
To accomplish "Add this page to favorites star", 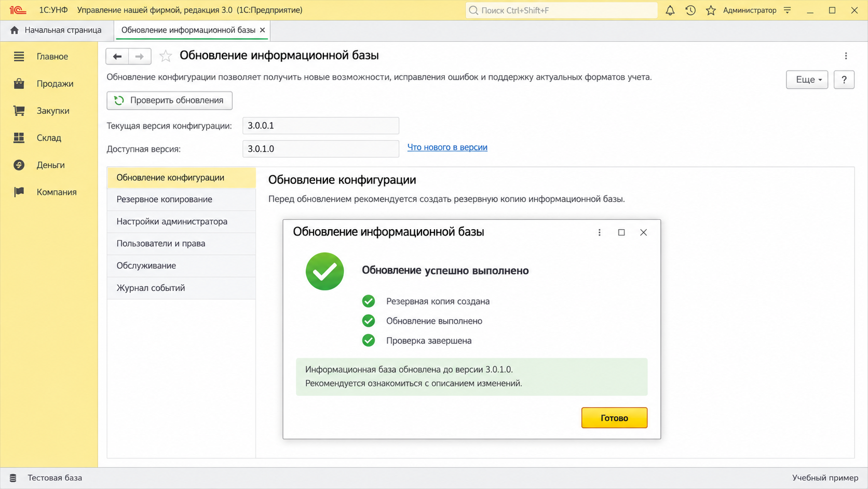I will click(x=166, y=56).
